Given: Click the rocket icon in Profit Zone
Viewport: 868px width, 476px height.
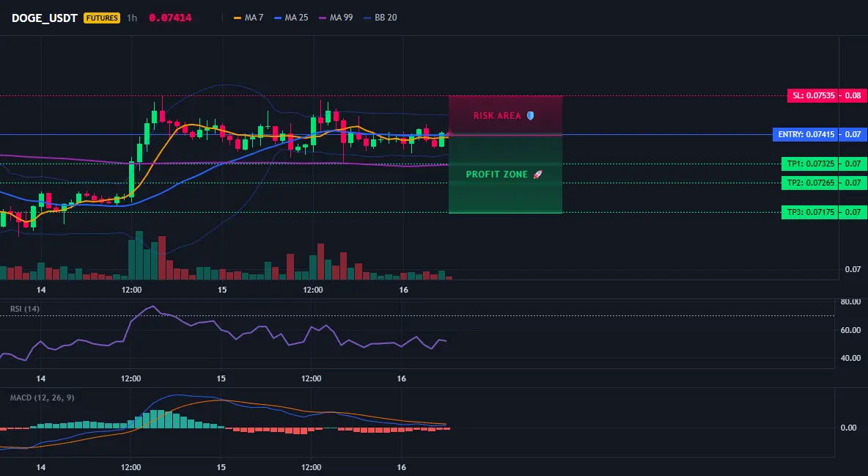Looking at the screenshot, I should [537, 175].
